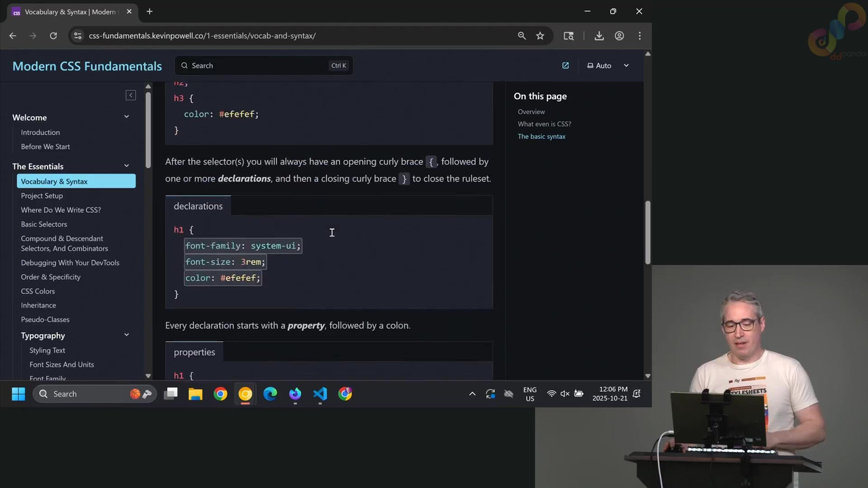Click the sidebar scrollbar thumb
The height and width of the screenshot is (488, 868).
149,129
